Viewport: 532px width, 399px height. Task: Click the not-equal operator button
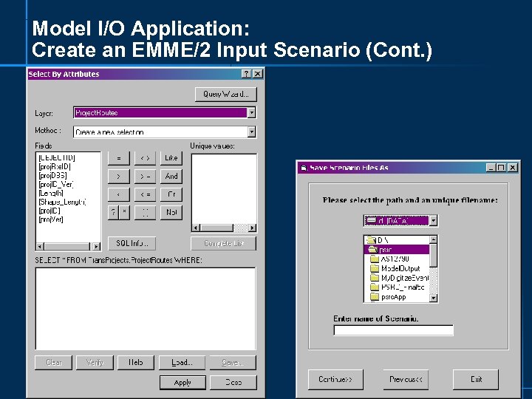pyautogui.click(x=145, y=158)
